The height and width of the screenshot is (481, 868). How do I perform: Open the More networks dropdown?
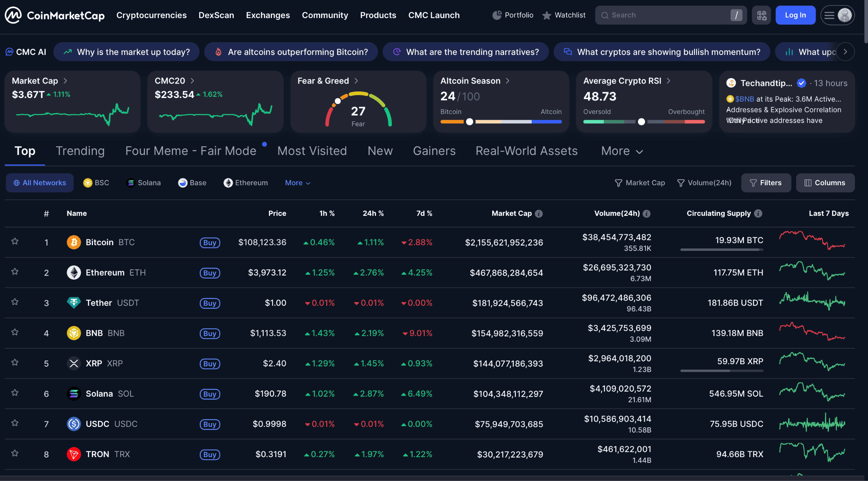pyautogui.click(x=298, y=183)
